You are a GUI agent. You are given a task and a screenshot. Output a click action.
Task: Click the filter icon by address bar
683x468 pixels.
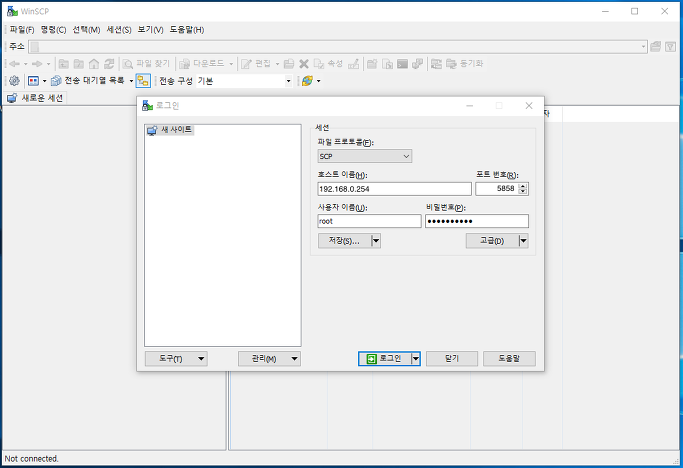[671, 47]
